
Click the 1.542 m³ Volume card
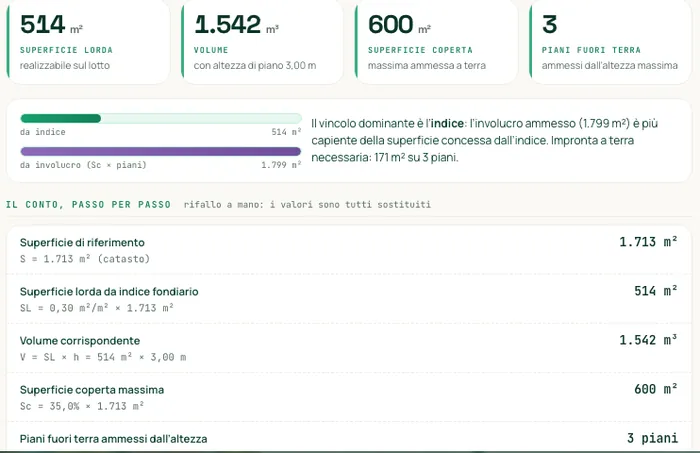click(x=262, y=42)
